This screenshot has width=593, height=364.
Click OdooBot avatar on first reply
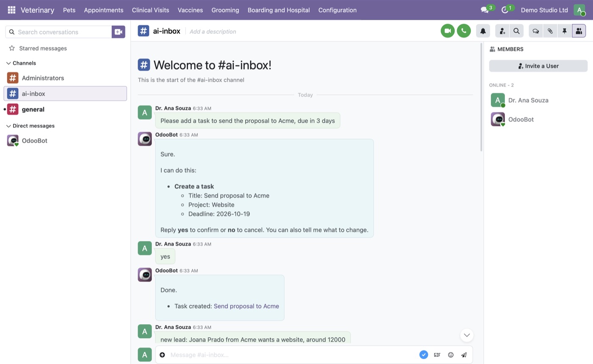pos(145,139)
